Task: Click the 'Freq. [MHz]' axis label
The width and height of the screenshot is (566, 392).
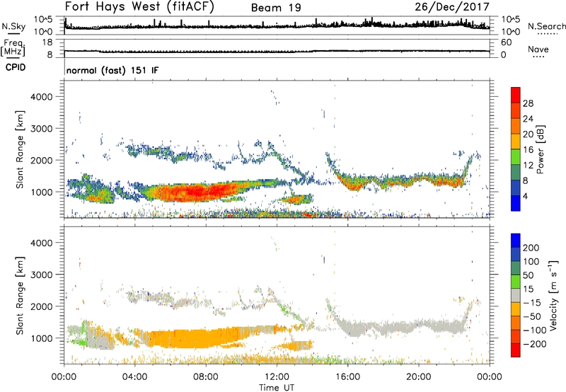Action: pos(13,47)
